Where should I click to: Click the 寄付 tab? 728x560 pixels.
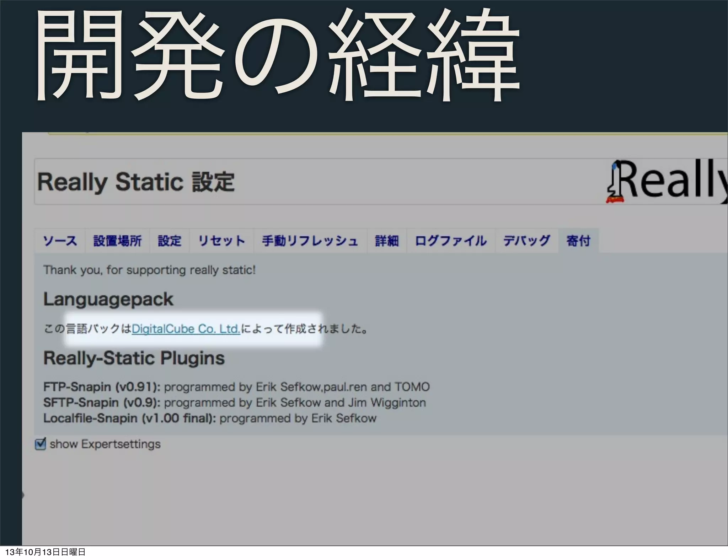click(x=578, y=241)
